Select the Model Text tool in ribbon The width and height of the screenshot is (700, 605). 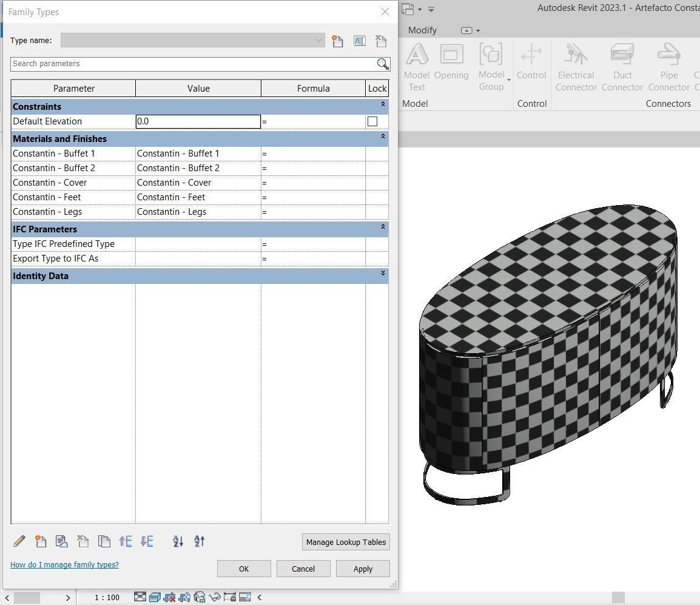coord(417,67)
